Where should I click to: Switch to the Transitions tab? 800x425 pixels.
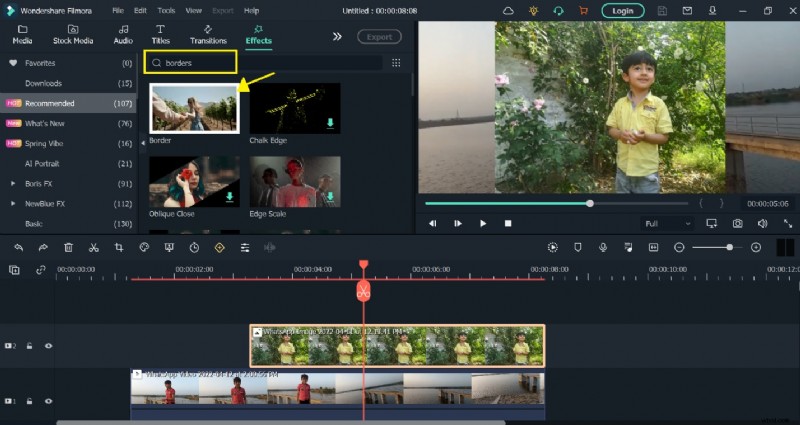(x=208, y=35)
